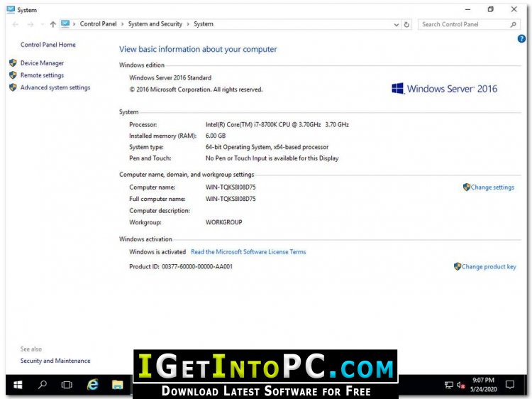Expand the address bar history dropdown
Viewport: 532px width, 399px height.
pyautogui.click(x=397, y=24)
